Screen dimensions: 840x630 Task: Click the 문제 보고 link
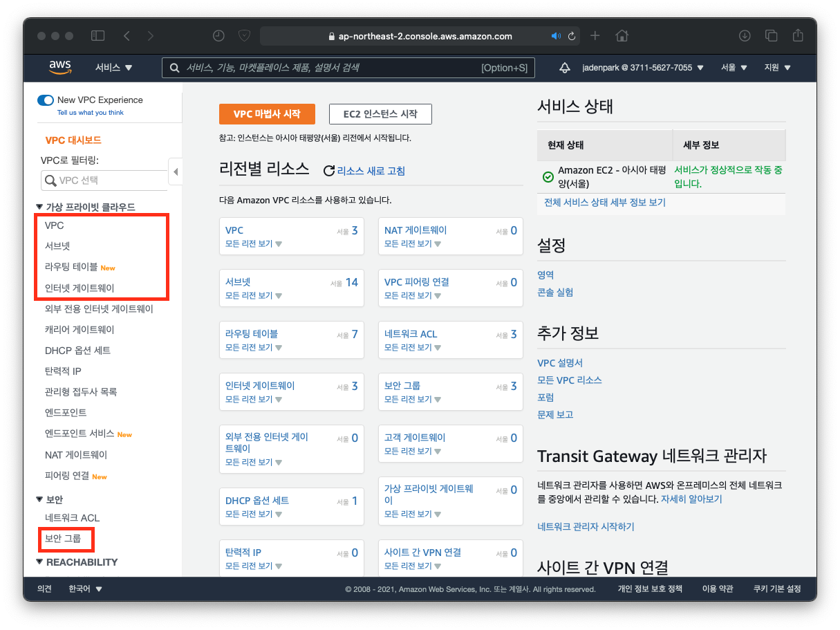(555, 414)
